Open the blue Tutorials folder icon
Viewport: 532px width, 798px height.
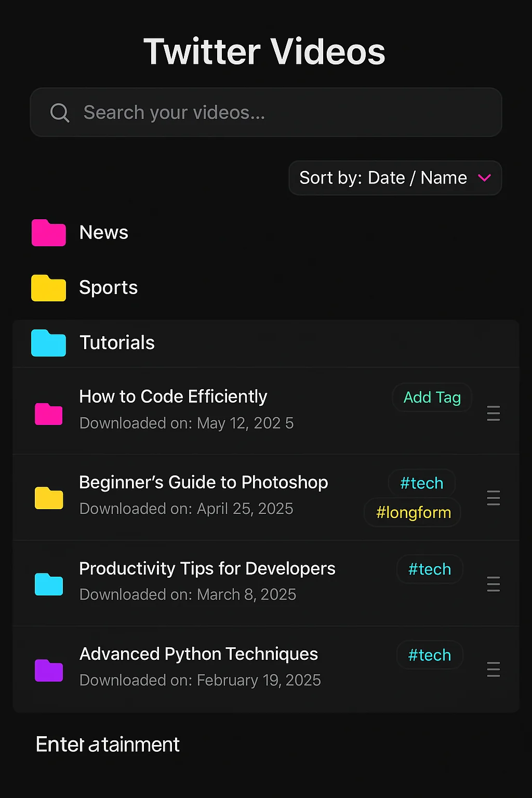[x=48, y=343]
